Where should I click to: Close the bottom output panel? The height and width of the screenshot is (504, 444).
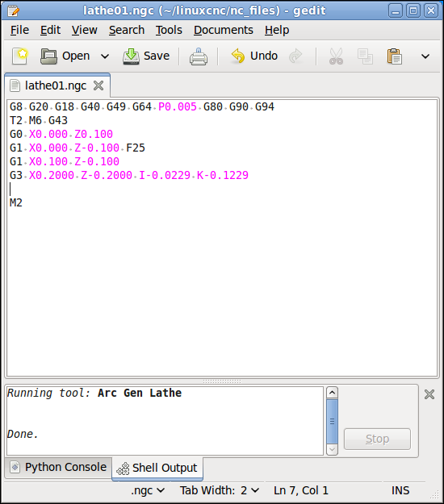(x=429, y=394)
